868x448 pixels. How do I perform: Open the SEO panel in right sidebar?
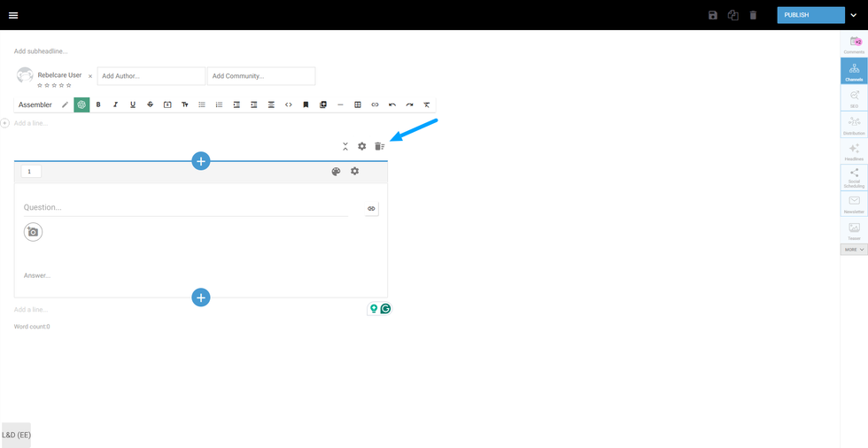(854, 97)
